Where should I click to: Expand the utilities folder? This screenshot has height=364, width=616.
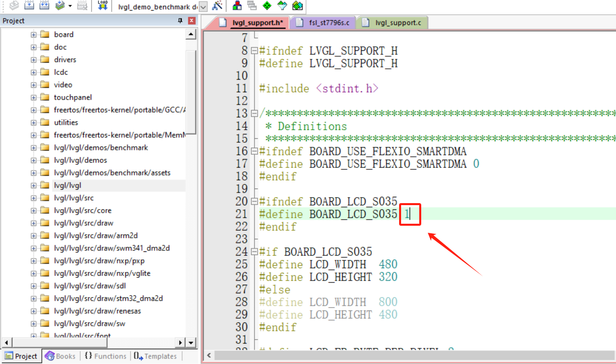(33, 123)
